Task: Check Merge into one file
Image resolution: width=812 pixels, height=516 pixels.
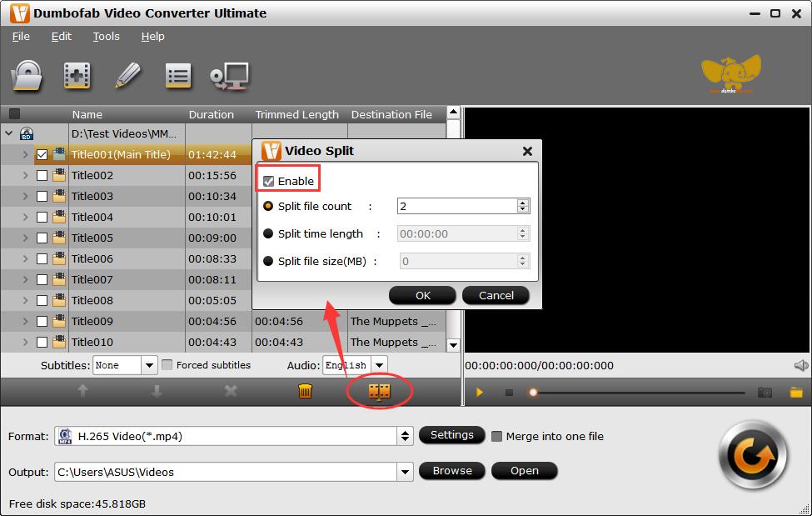Action: (x=497, y=436)
